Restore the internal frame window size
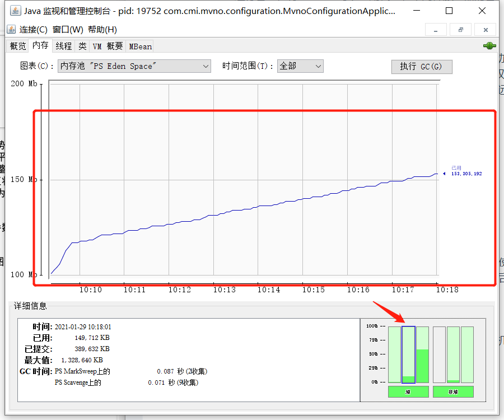 pos(460,30)
